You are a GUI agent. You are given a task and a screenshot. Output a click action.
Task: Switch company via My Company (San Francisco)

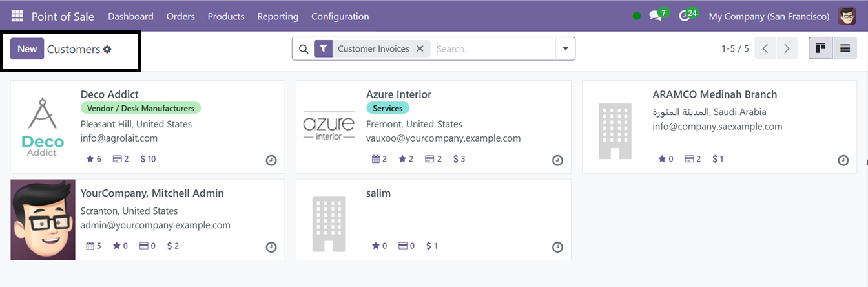pos(769,16)
